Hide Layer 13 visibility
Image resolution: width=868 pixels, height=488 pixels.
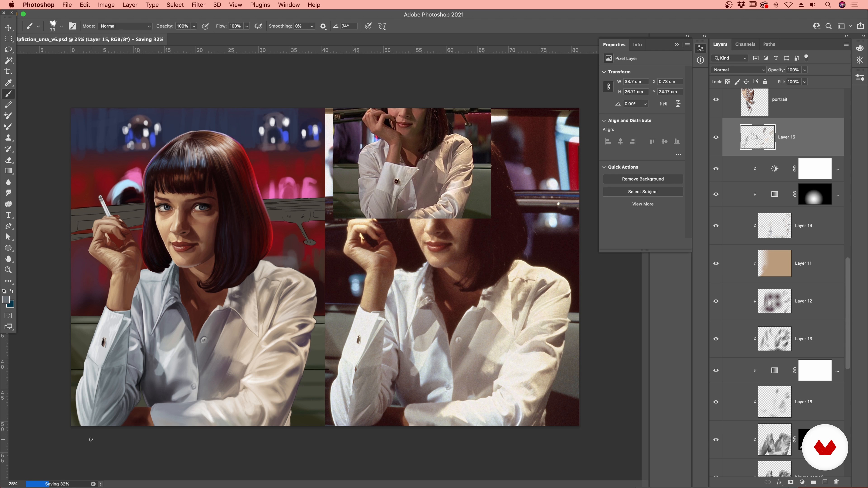coord(716,339)
